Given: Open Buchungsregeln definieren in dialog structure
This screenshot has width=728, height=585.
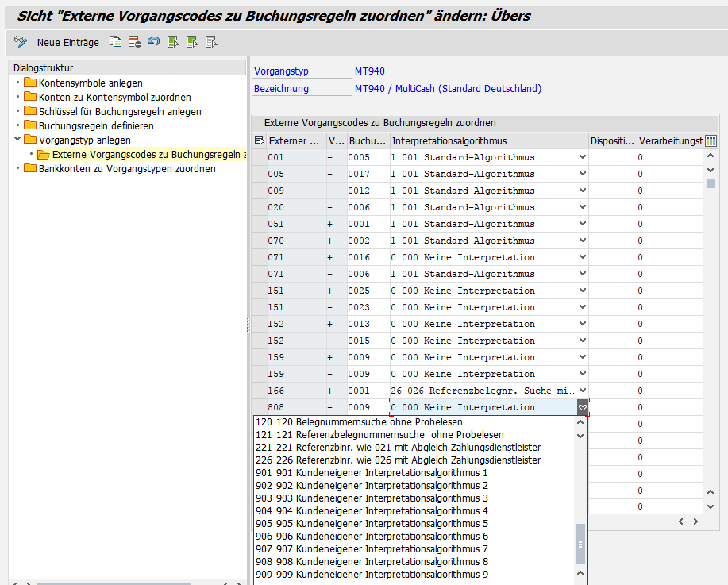Looking at the screenshot, I should pos(96,125).
